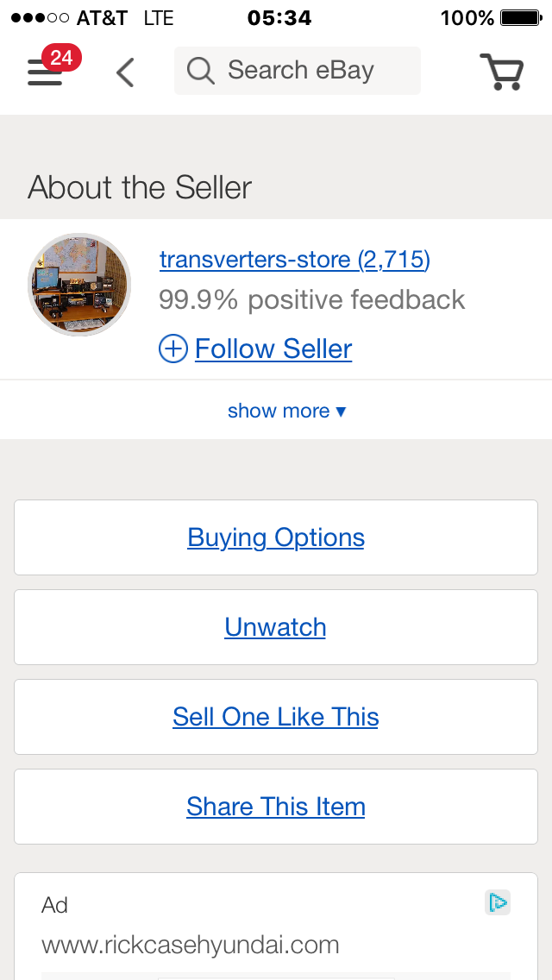Unwatch this item

tap(276, 627)
